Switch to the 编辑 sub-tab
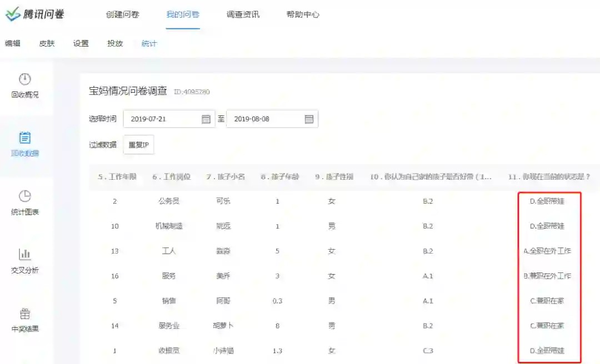This screenshot has height=364, width=600. click(13, 43)
